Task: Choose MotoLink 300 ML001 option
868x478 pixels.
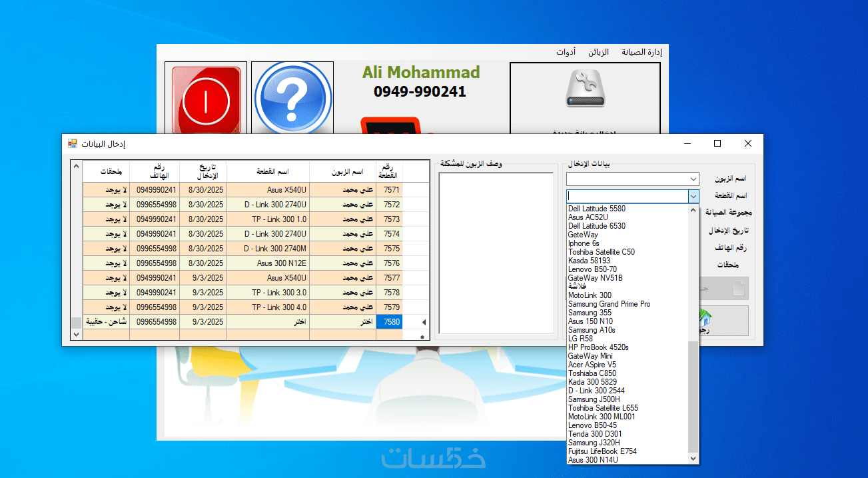Action: [x=602, y=417]
